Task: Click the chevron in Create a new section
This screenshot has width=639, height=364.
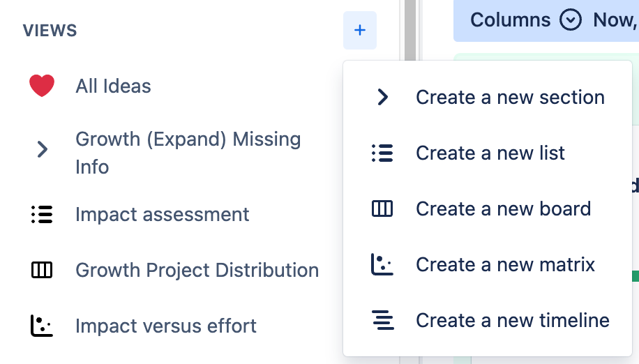Action: pos(382,97)
